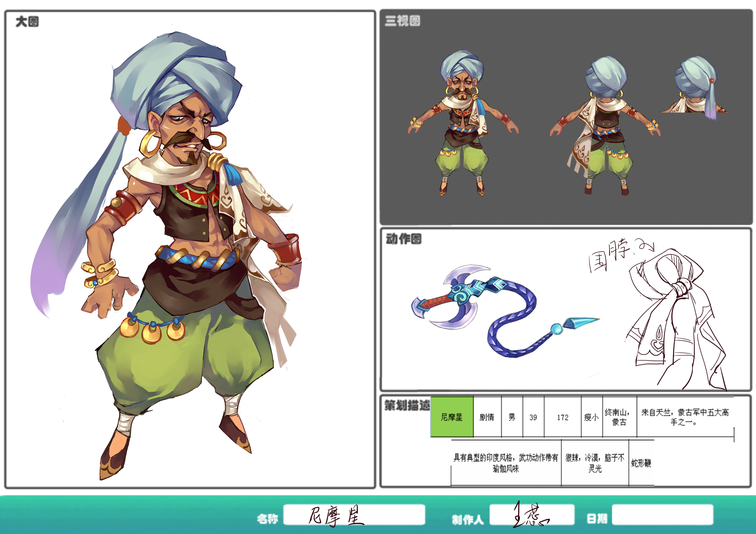This screenshot has width=756, height=534.
Task: Select the back-view 3D model
Action: pyautogui.click(x=605, y=127)
